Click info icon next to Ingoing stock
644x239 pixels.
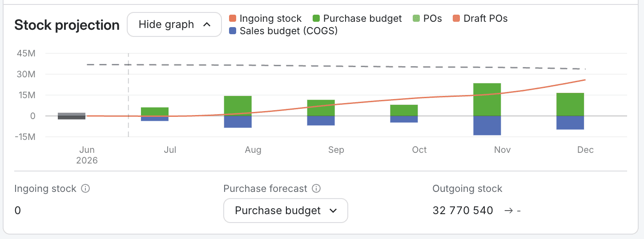click(86, 188)
